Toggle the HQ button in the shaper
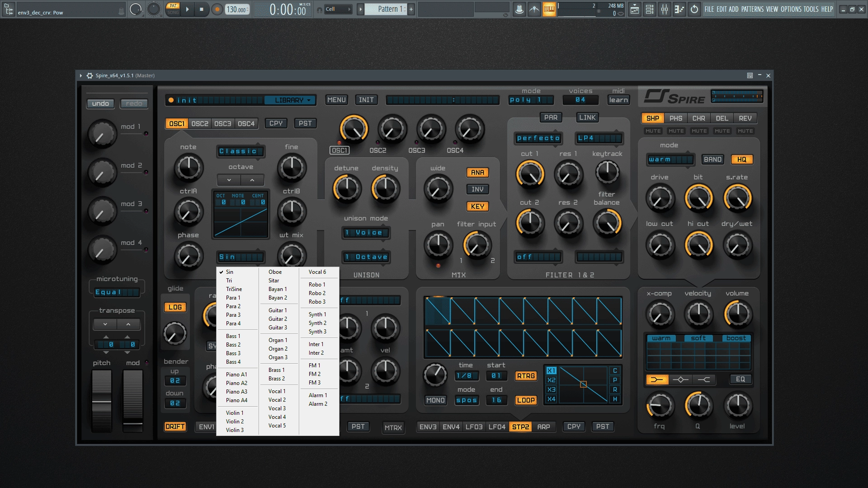The image size is (868, 488). [742, 160]
